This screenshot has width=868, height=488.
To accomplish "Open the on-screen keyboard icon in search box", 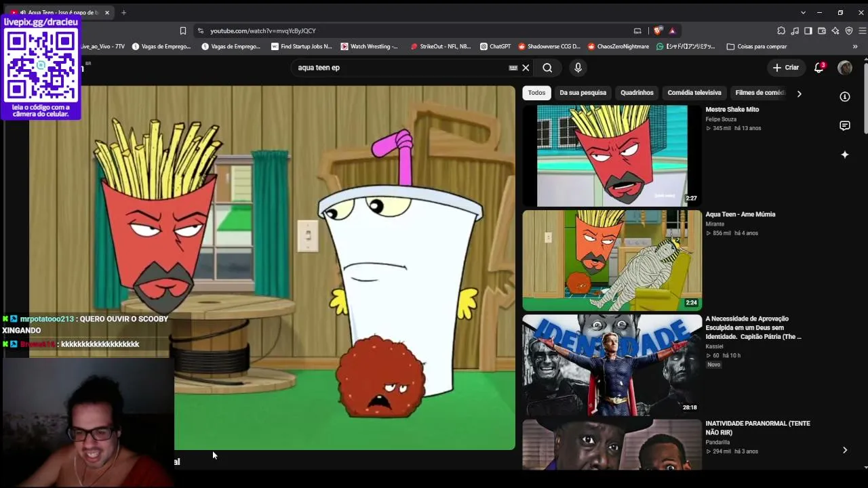I will pyautogui.click(x=513, y=68).
